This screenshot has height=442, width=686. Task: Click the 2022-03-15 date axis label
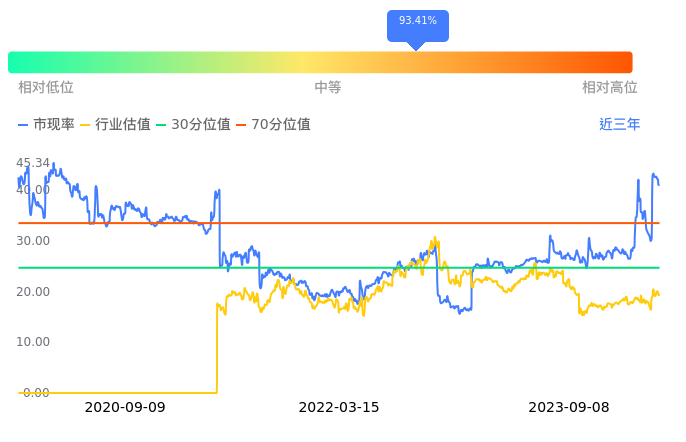pyautogui.click(x=339, y=407)
